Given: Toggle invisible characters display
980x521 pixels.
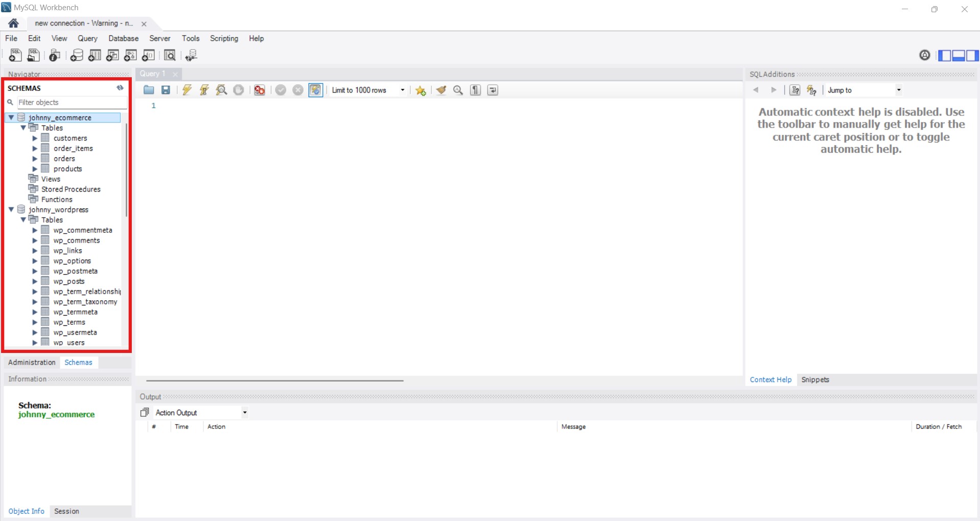Looking at the screenshot, I should [475, 90].
